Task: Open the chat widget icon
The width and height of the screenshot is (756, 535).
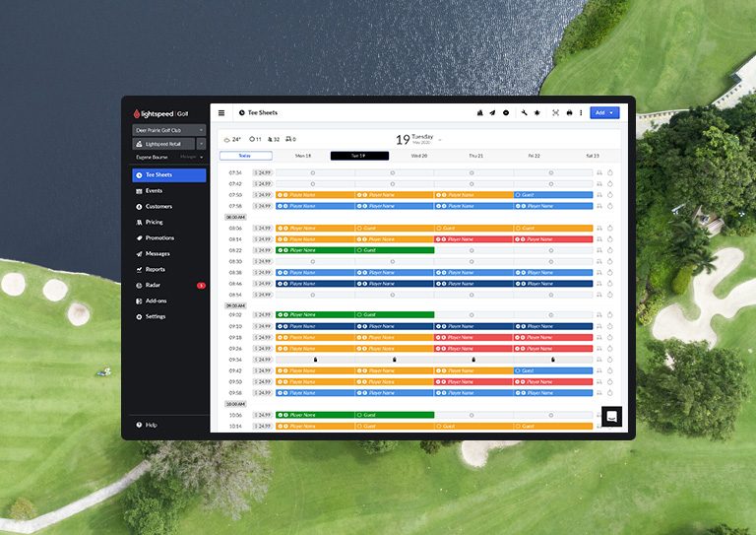Action: pyautogui.click(x=612, y=417)
